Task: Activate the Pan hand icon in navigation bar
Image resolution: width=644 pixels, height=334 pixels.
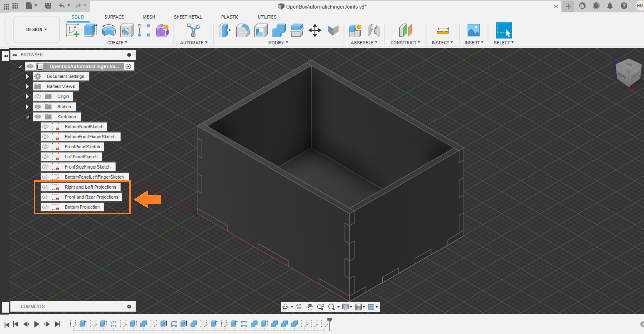Action: pos(310,307)
